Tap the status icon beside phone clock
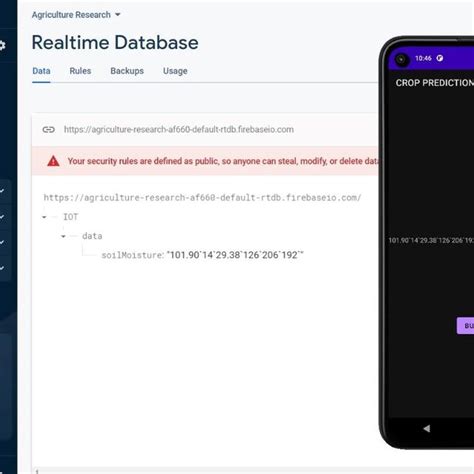 [440, 58]
